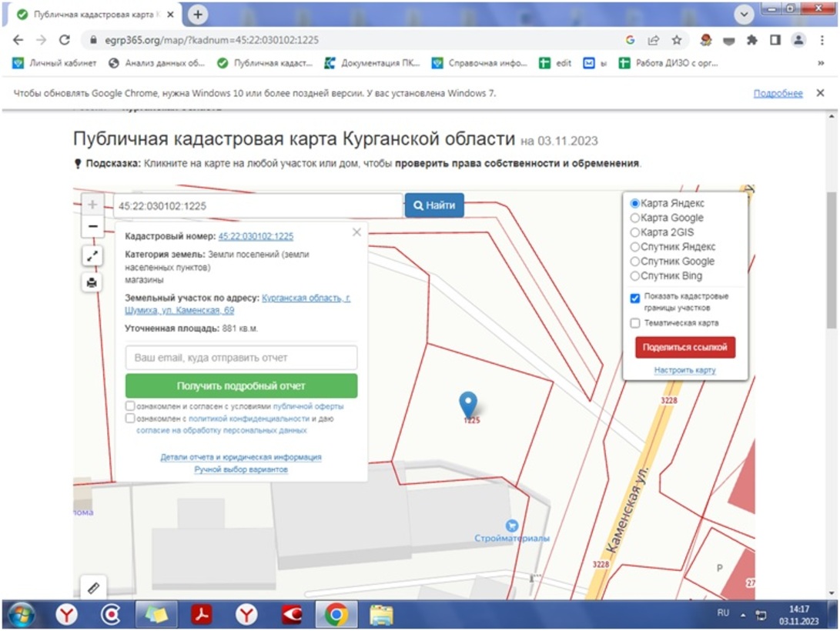840x631 pixels.
Task: Click the RU language indicator in the tray
Action: click(x=723, y=613)
